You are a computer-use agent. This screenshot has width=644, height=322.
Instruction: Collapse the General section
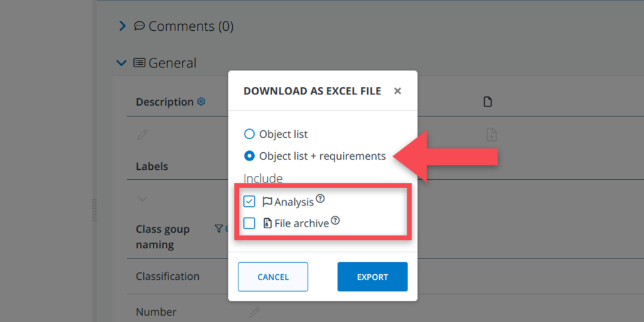pos(122,63)
